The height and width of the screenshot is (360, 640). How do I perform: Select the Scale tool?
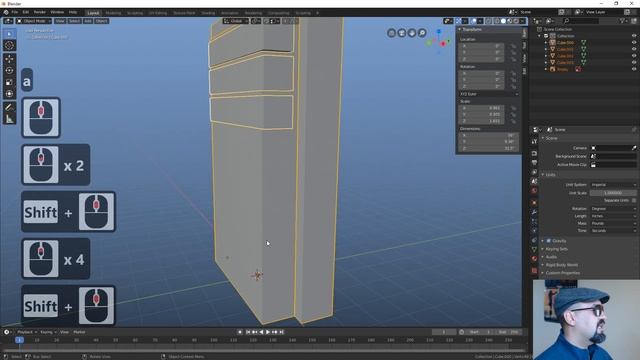click(9, 82)
